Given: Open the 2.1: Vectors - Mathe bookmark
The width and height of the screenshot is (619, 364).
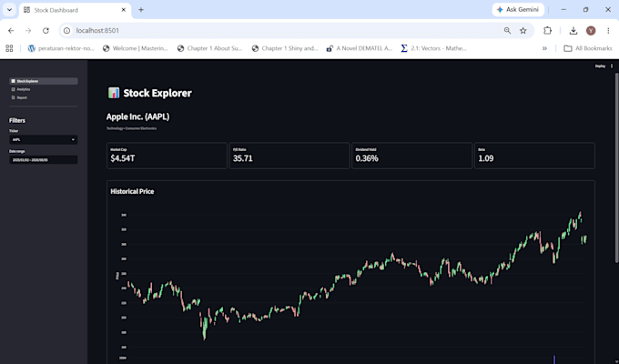Looking at the screenshot, I should pyautogui.click(x=434, y=48).
